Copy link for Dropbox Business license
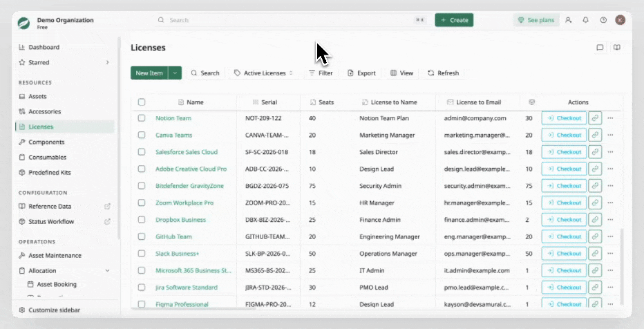Image resolution: width=644 pixels, height=329 pixels. tap(595, 220)
